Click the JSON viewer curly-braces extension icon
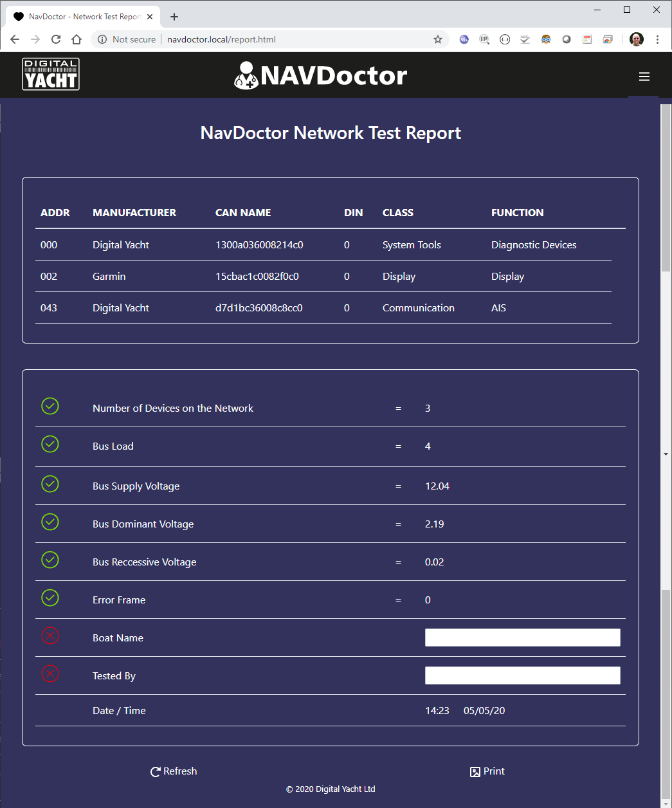 point(505,39)
